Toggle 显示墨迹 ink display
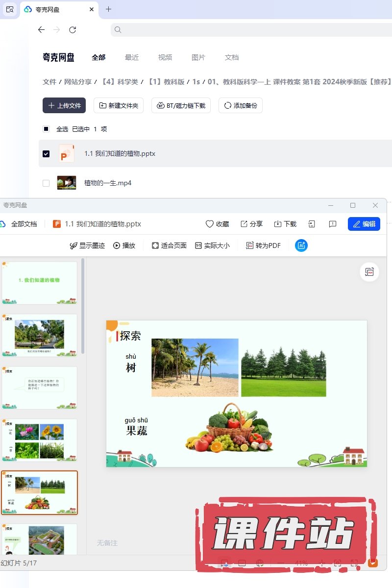Screen dimensions: 392x588 point(87,245)
